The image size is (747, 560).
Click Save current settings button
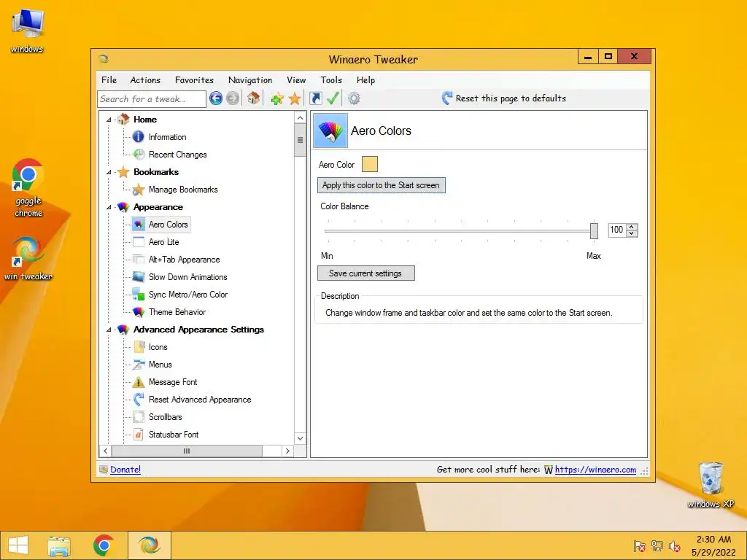(366, 273)
